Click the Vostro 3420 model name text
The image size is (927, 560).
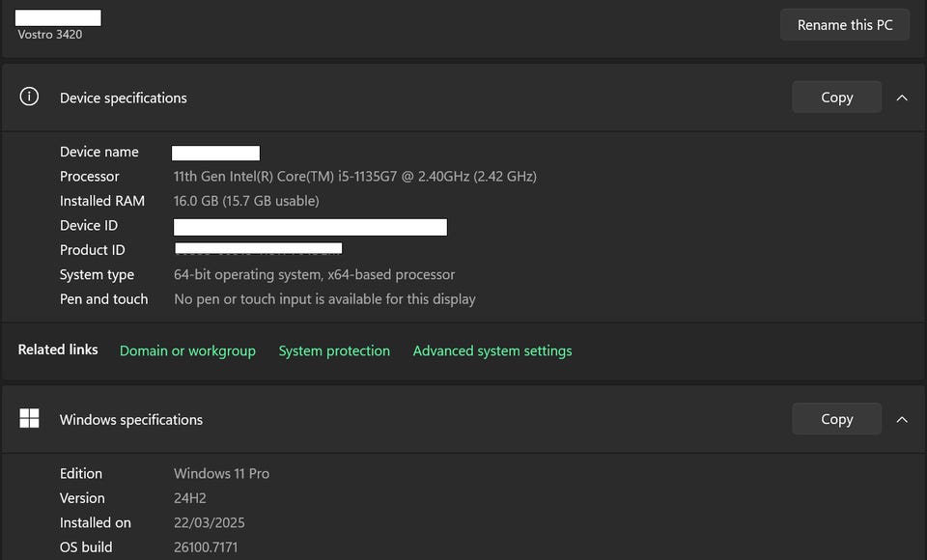[50, 35]
